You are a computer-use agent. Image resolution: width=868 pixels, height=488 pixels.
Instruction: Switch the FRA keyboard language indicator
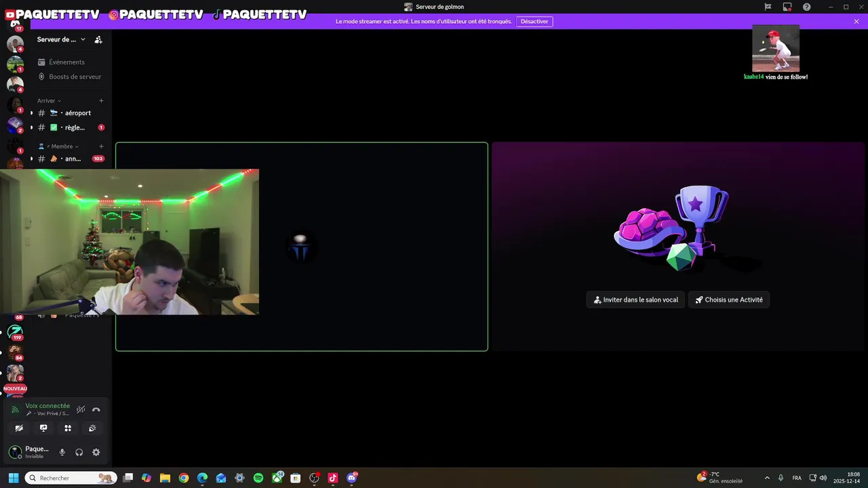point(797,478)
